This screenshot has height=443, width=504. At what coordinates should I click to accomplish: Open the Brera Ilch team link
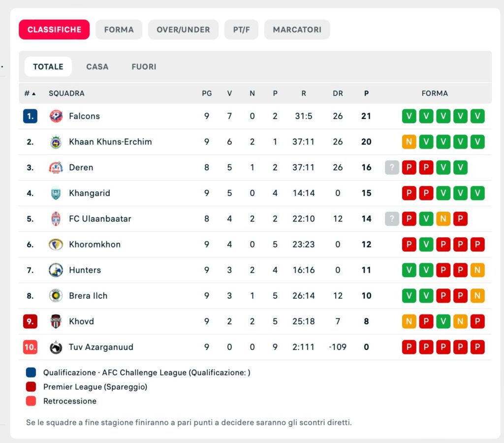88,296
